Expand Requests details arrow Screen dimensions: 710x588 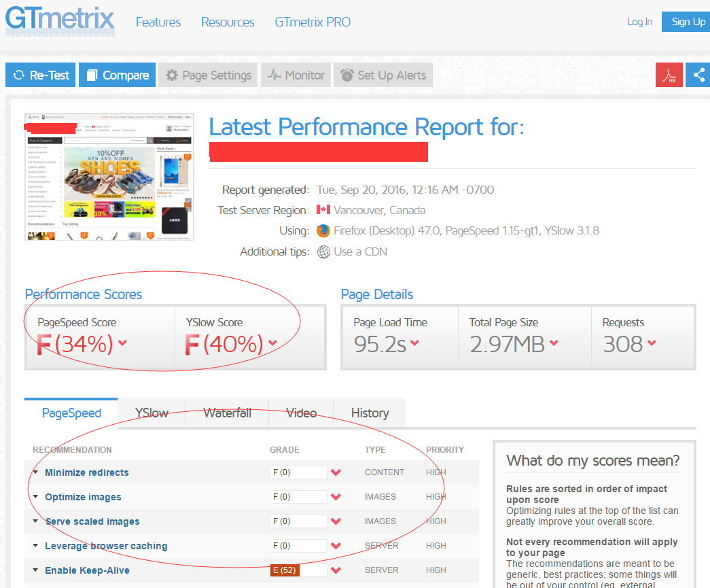652,343
